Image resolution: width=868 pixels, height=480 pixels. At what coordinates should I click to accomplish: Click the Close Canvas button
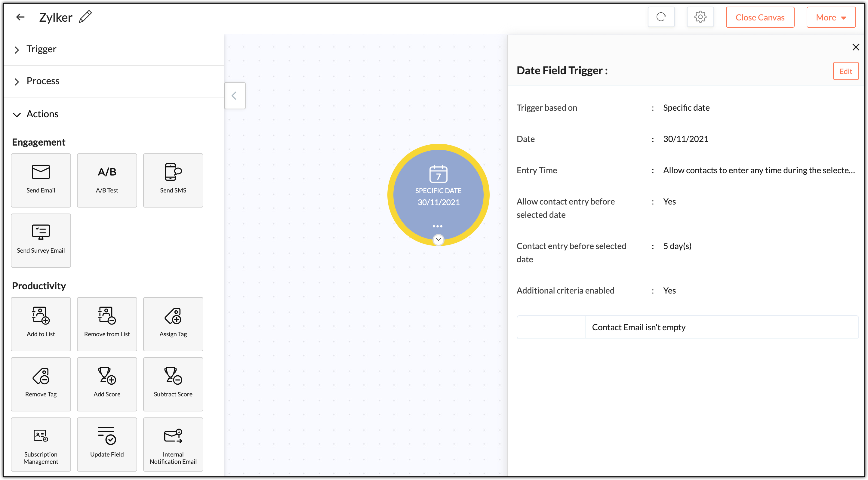coord(759,17)
